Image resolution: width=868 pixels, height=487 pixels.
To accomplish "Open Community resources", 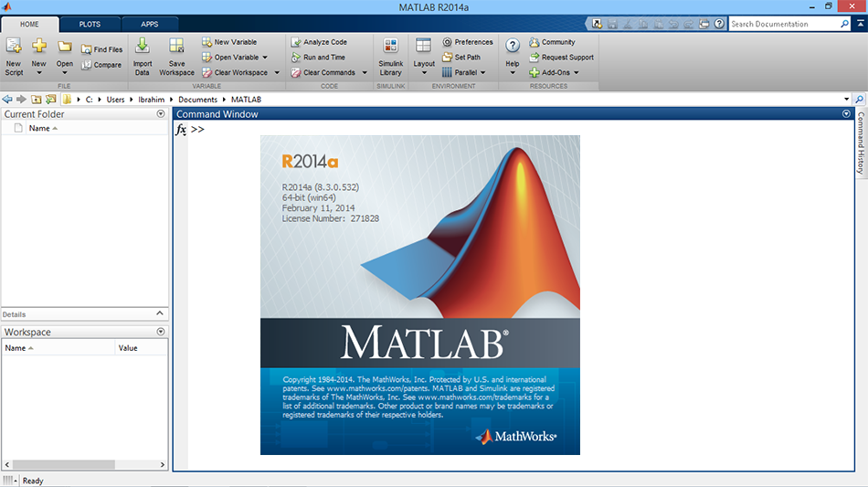I will click(552, 42).
